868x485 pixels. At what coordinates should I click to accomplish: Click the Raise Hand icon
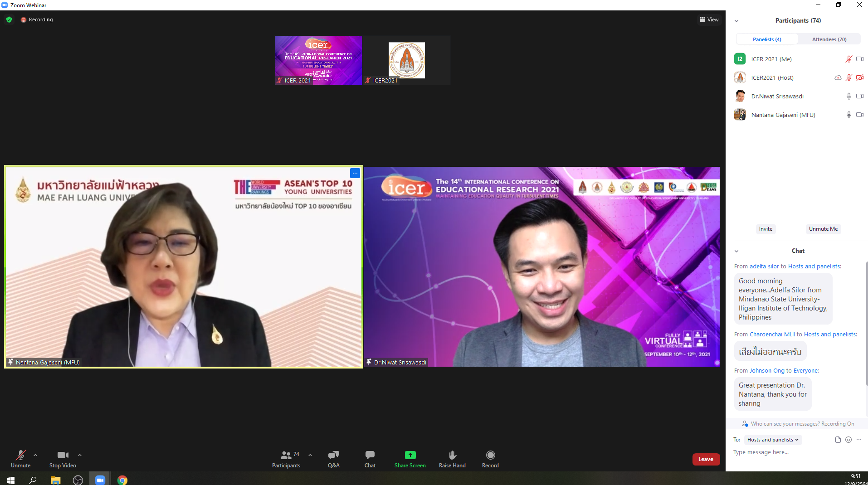[x=452, y=455]
